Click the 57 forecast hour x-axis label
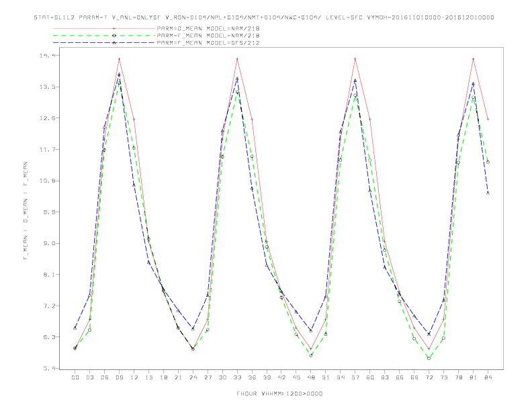This screenshot has width=532, height=411. point(355,377)
